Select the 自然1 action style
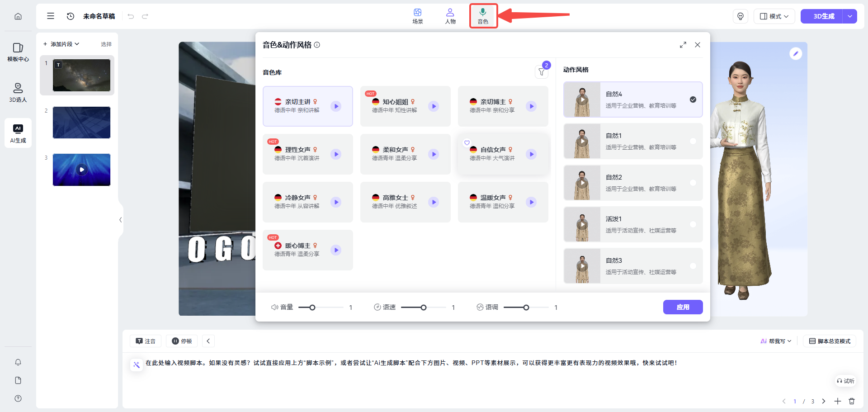The height and width of the screenshot is (412, 868). (633, 141)
